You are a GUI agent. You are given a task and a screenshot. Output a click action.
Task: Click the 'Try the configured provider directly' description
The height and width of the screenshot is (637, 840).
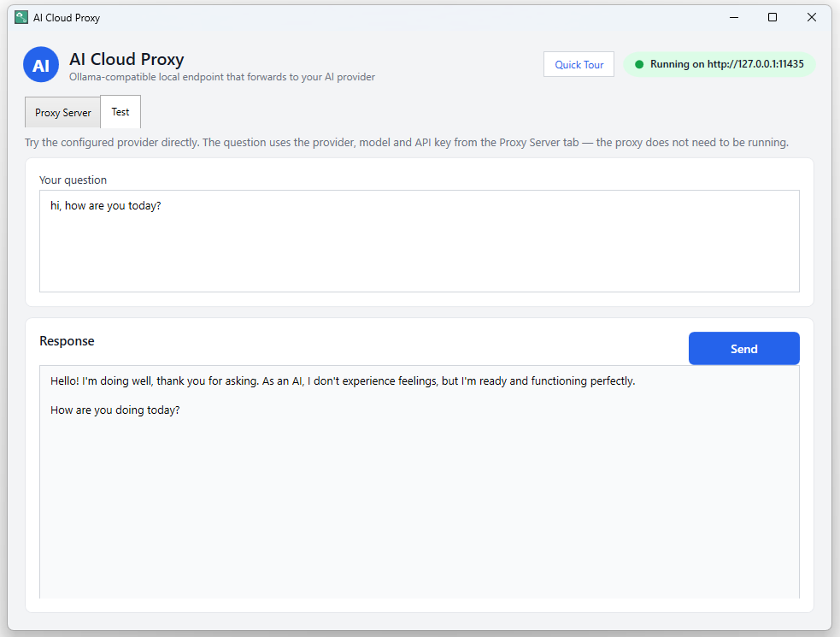[407, 143]
